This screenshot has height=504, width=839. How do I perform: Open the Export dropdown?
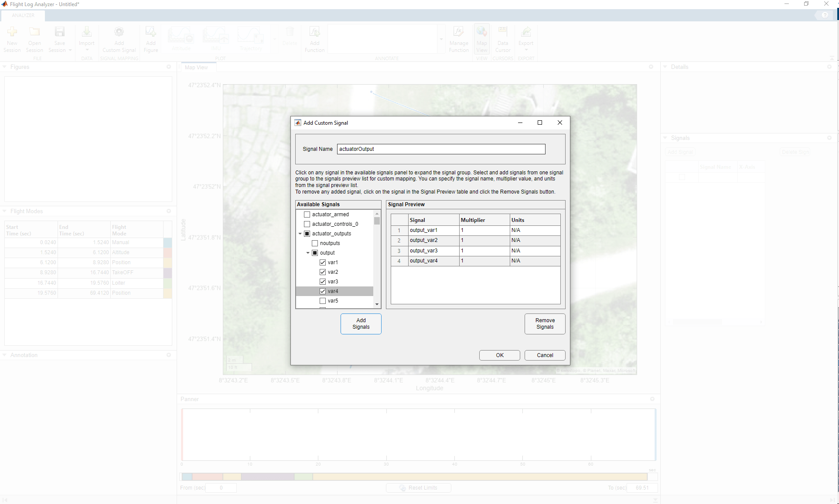[x=526, y=49]
